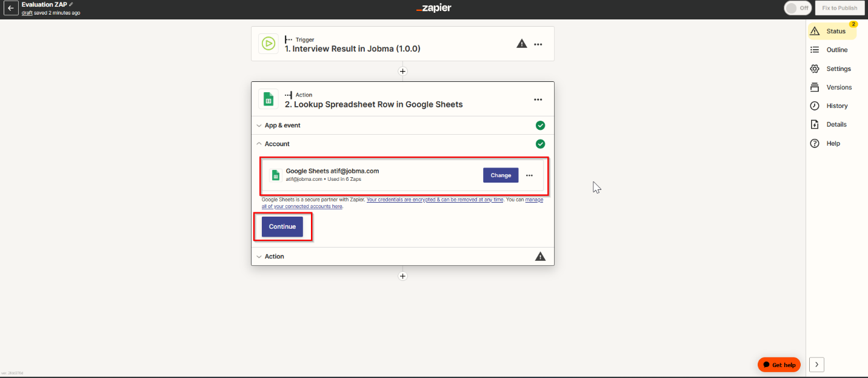Image resolution: width=868 pixels, height=378 pixels.
Task: Click the App & event green checkmark
Action: (x=540, y=126)
